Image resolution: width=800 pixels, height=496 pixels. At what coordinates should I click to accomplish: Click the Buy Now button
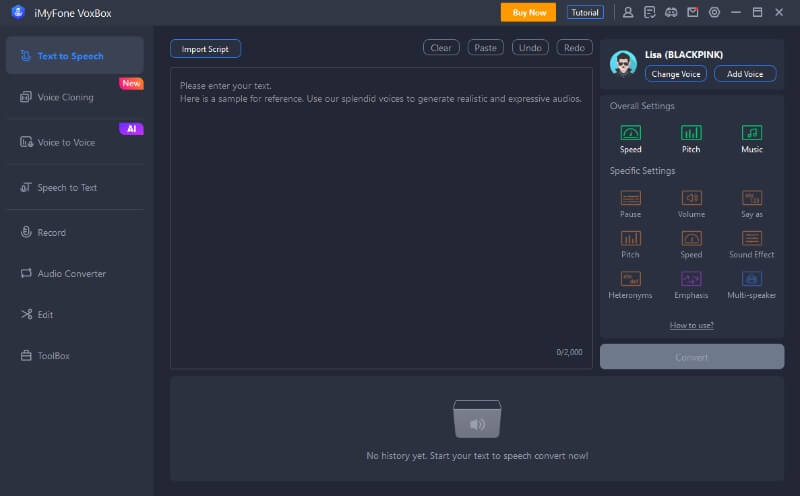click(x=529, y=12)
